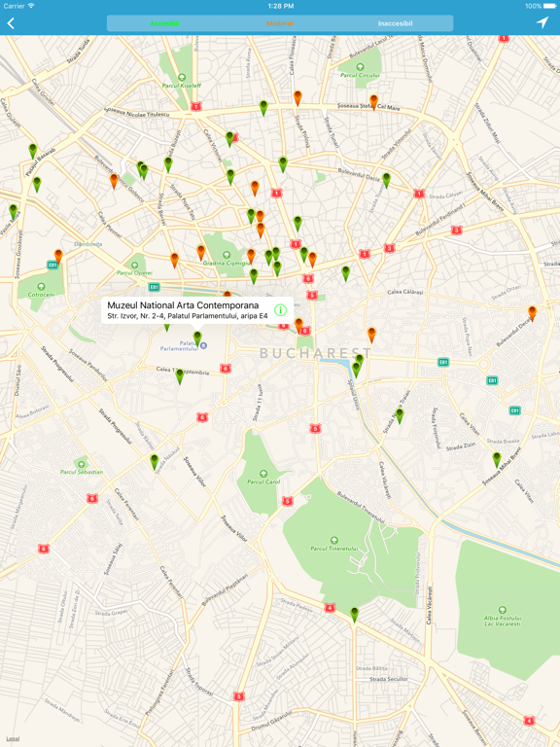
Task: Select the Inaccesibil filter segment
Action: coord(396,23)
